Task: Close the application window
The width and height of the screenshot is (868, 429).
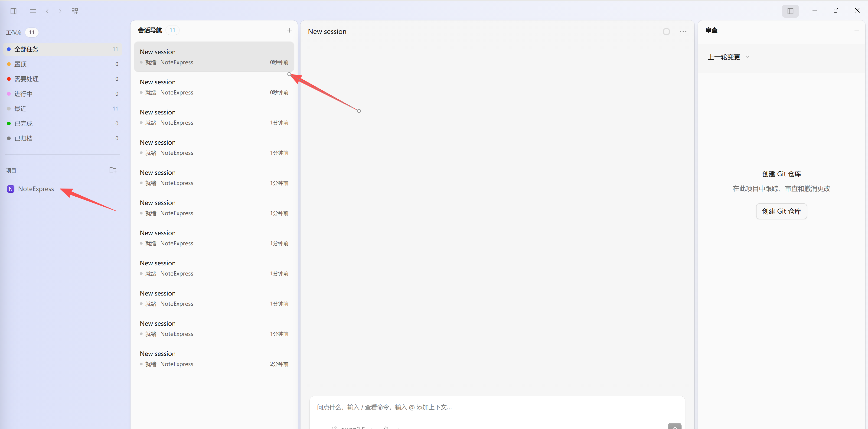Action: click(857, 10)
